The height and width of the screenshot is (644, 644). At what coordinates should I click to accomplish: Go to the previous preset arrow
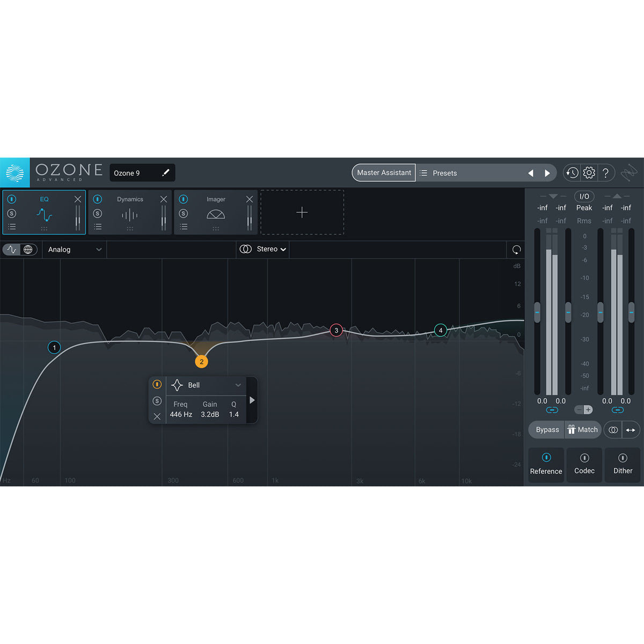531,173
